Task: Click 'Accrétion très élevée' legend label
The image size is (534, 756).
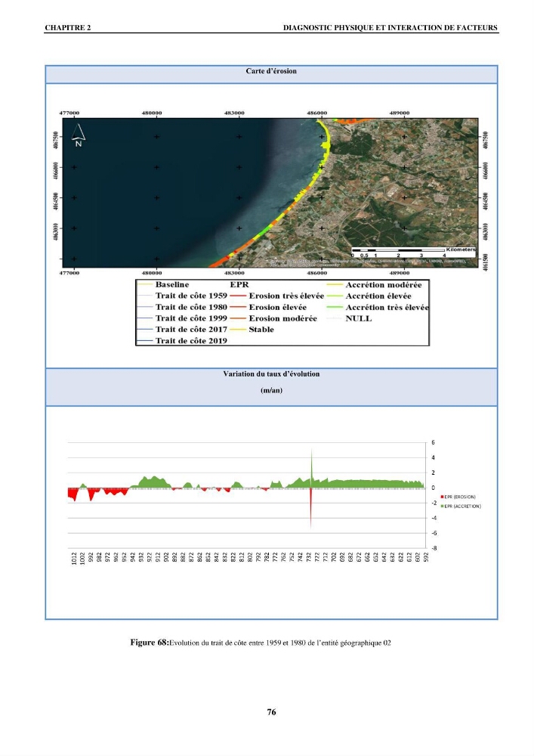Action: tap(387, 308)
